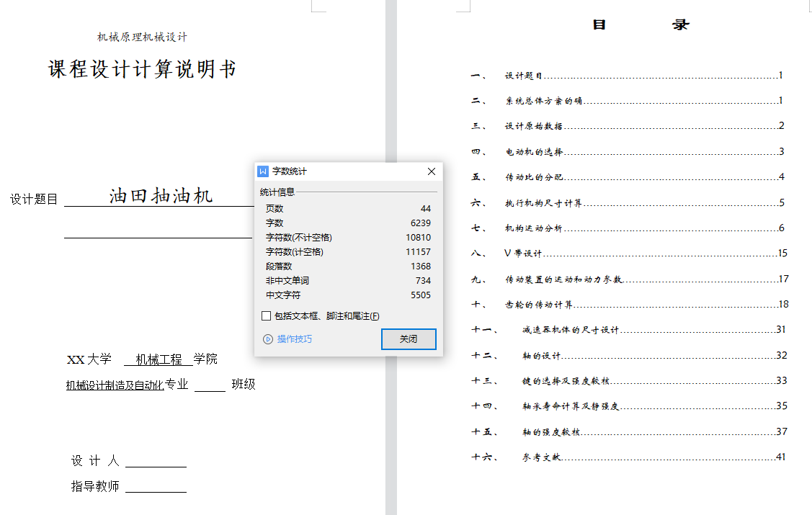
Task: Click contents entry 十一、减速器机体的尺寸设计
Action: coord(629,330)
